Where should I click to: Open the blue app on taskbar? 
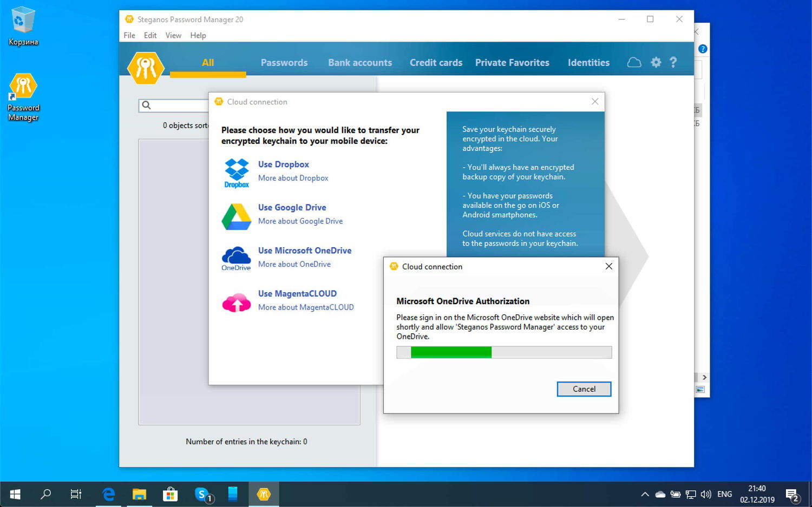[x=233, y=494]
